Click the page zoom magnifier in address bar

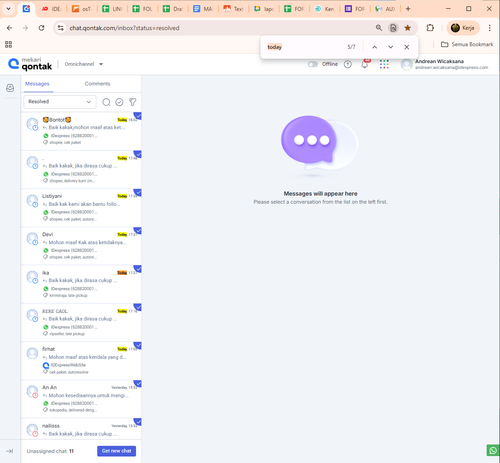tap(379, 28)
